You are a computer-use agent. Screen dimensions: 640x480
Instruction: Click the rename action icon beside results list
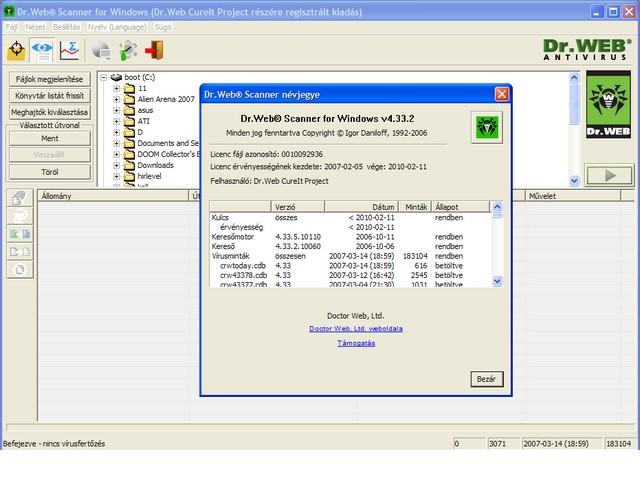[20, 216]
